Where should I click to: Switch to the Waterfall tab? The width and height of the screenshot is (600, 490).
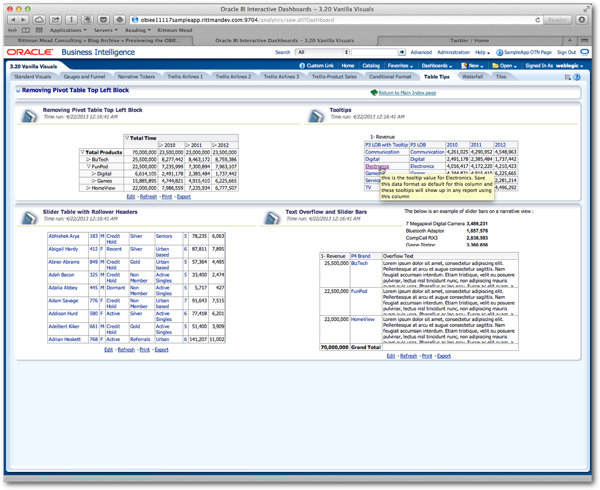tap(472, 77)
